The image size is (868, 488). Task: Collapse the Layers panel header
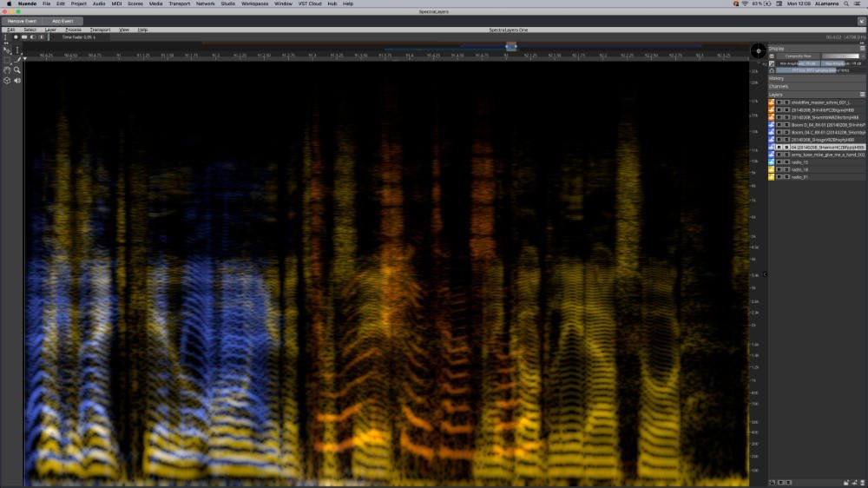(x=775, y=95)
